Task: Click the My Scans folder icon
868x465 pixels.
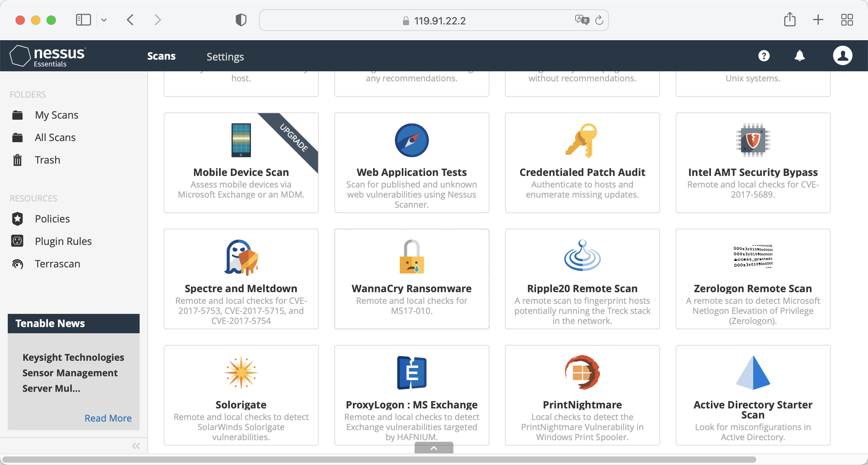Action: (x=17, y=115)
